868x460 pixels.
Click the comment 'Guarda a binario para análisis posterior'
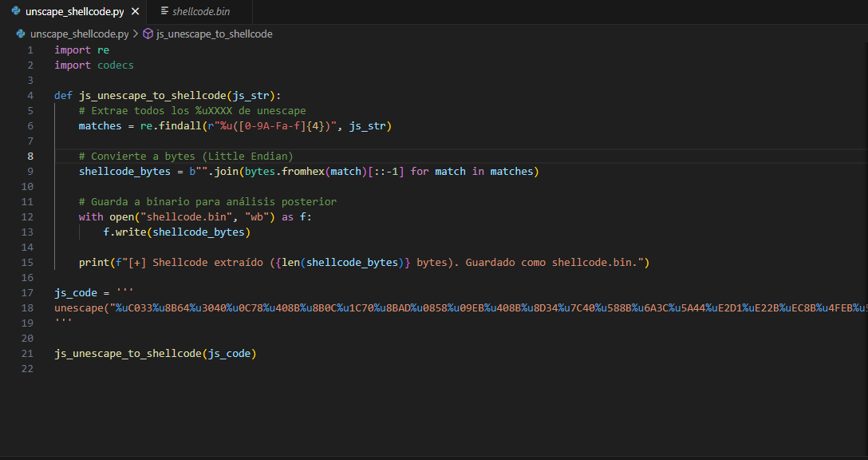coord(207,202)
